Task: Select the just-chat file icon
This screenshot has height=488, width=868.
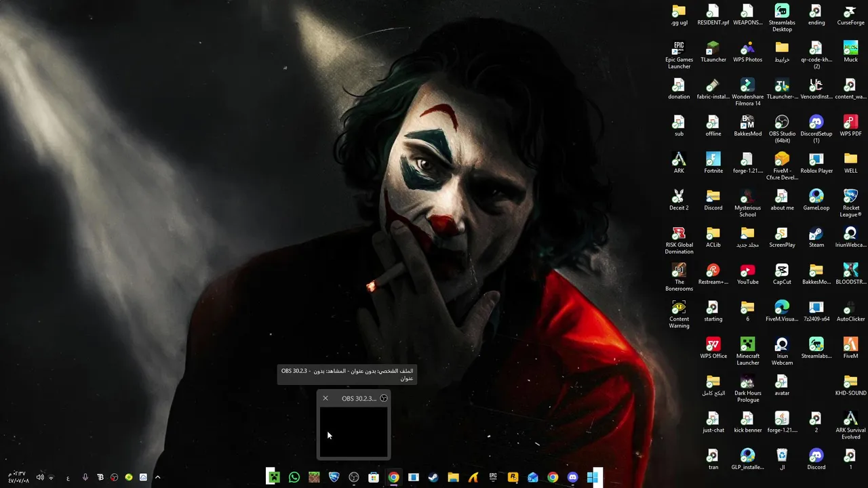Action: click(713, 422)
